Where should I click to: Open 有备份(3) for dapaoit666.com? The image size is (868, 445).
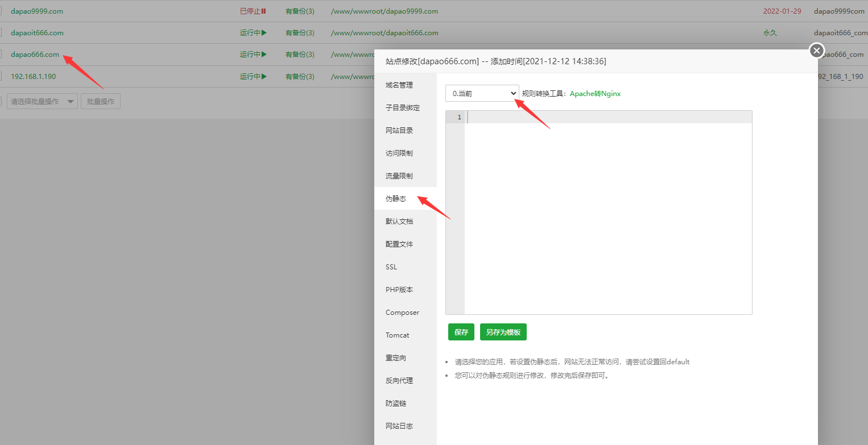(x=300, y=33)
